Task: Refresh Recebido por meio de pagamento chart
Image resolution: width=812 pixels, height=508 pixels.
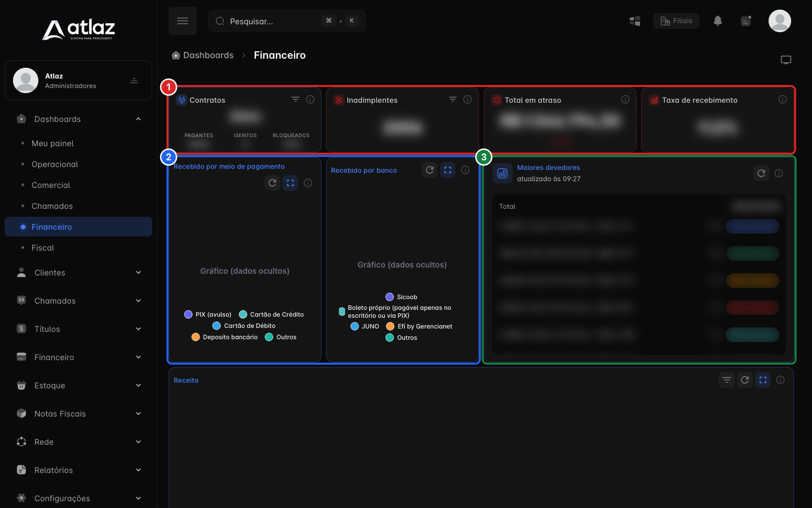Action: 272,183
